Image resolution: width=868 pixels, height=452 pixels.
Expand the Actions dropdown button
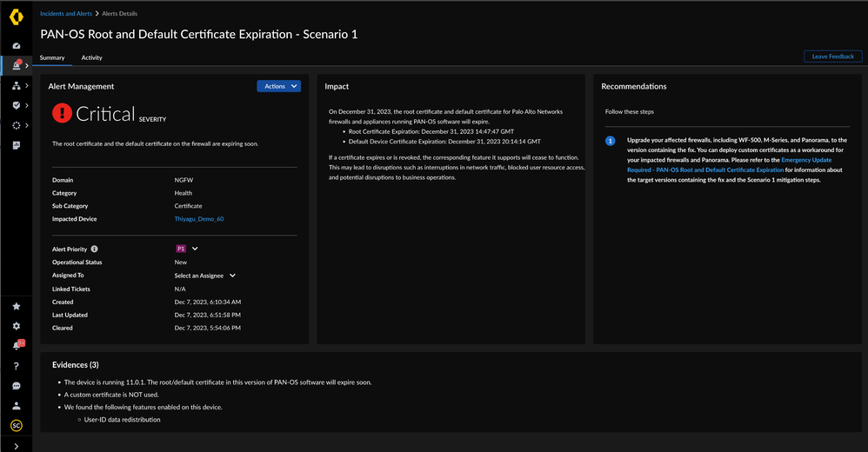pos(278,86)
